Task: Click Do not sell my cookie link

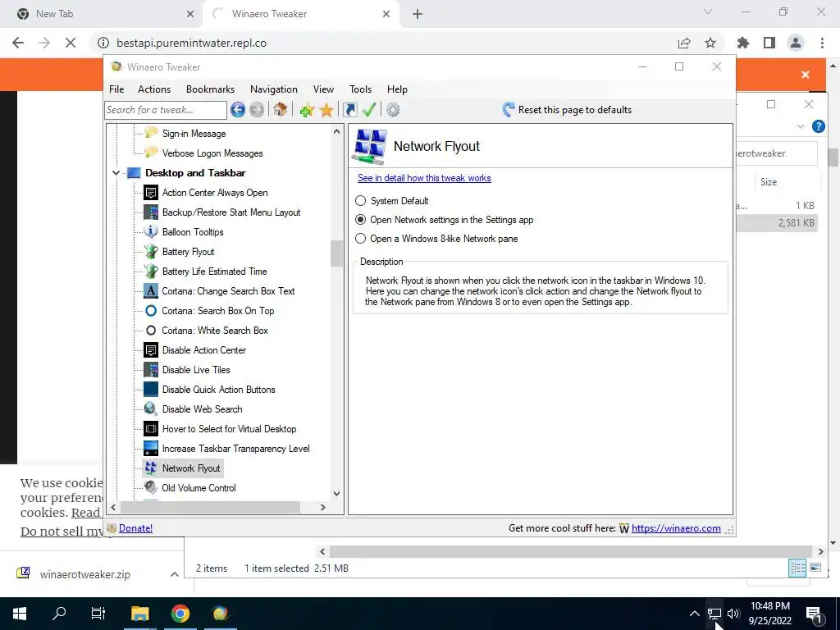Action: coord(62,531)
